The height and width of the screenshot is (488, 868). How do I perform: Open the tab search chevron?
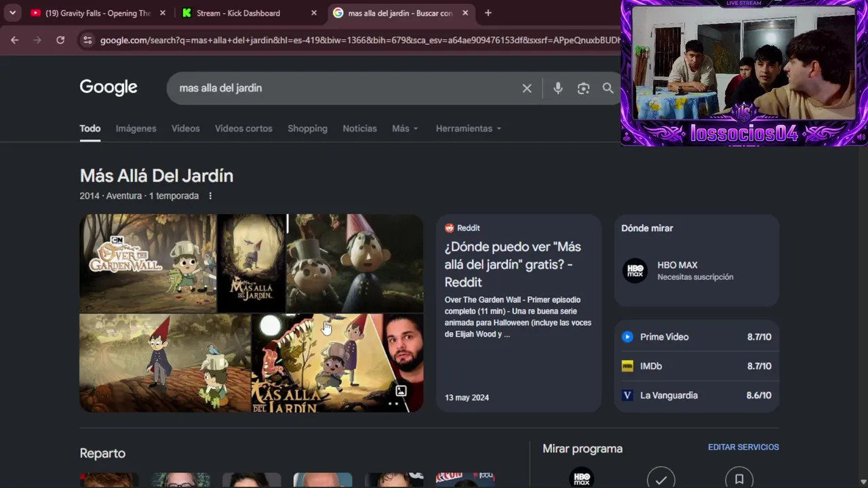click(12, 13)
